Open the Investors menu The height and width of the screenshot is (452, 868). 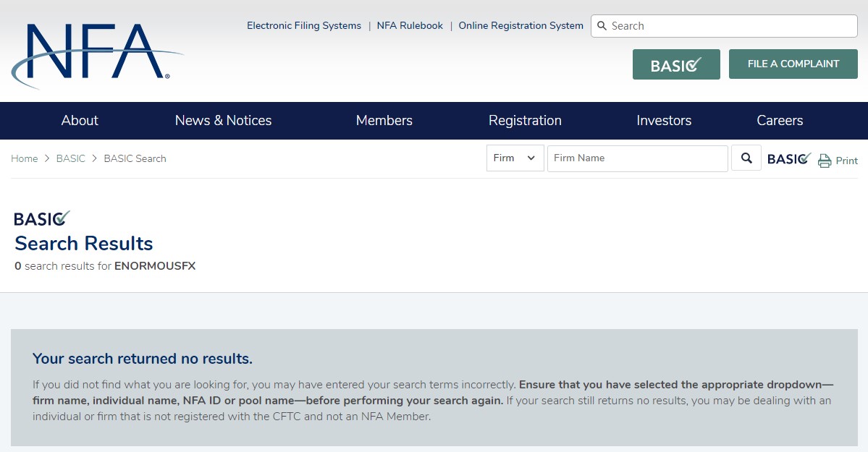click(664, 121)
